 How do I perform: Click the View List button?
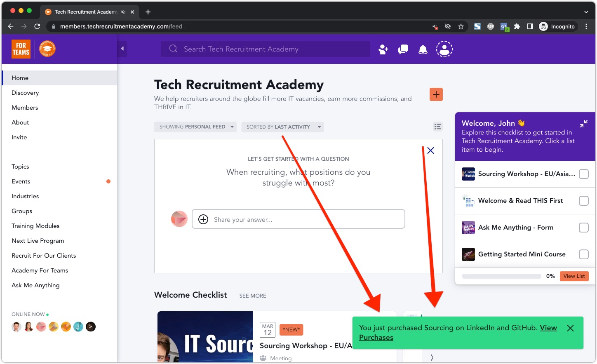[x=574, y=276]
